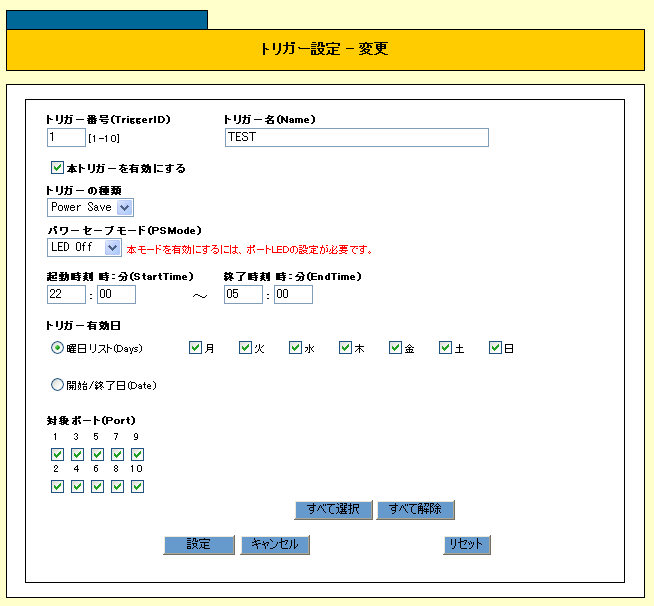Screen dimensions: 654x606
Task: Focus the trigger Name field containing TEST
Action: click(357, 137)
